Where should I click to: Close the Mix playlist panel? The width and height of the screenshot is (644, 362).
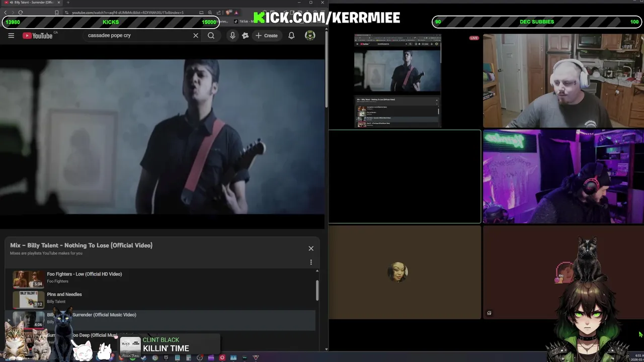[x=311, y=248]
